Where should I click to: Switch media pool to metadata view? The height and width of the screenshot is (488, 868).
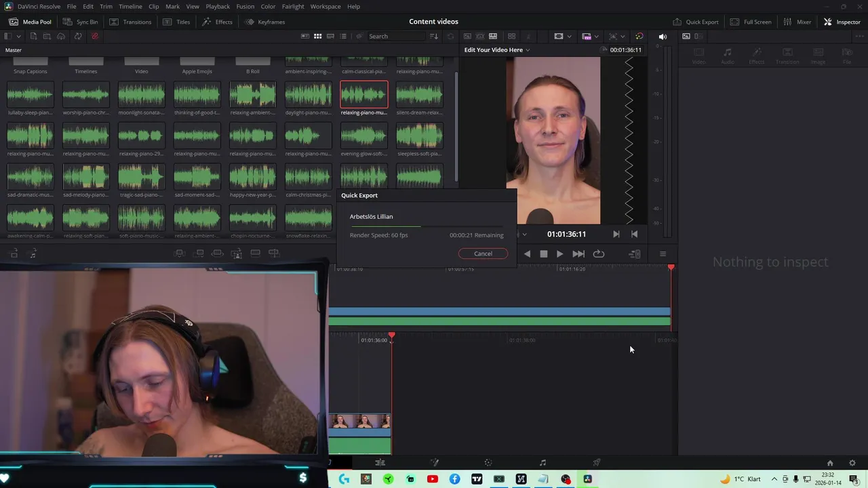(304, 36)
